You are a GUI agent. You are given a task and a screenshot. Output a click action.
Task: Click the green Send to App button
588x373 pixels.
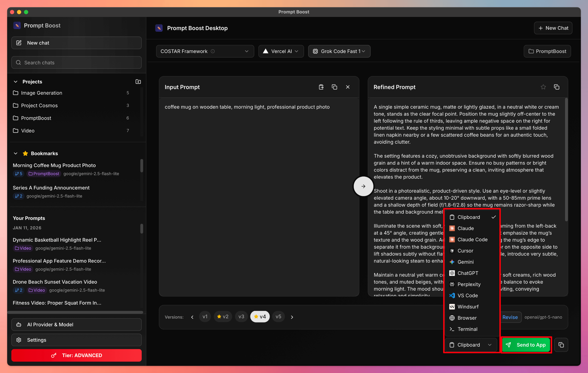526,345
